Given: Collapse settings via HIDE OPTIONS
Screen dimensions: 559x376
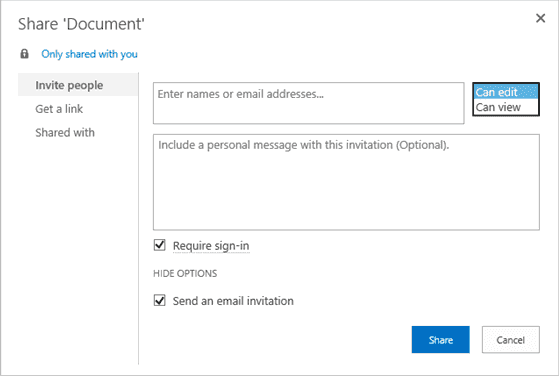Looking at the screenshot, I should 185,273.
